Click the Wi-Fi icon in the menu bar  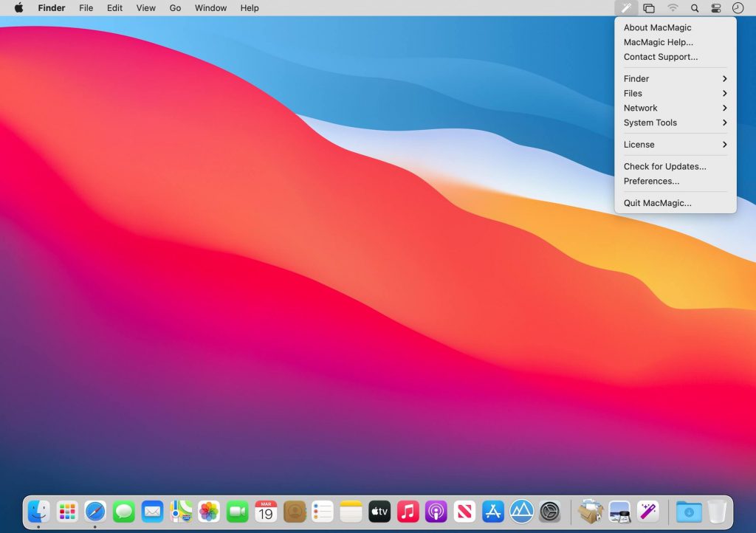pos(673,8)
